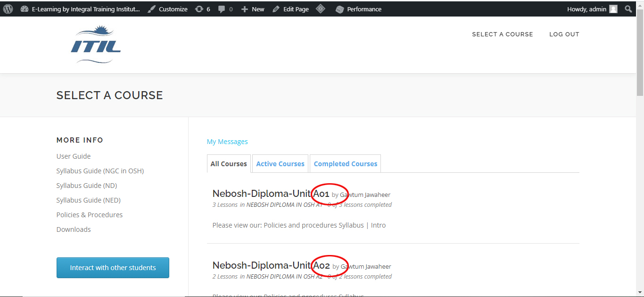
Task: Open the Downloads sidebar link
Action: 74,229
